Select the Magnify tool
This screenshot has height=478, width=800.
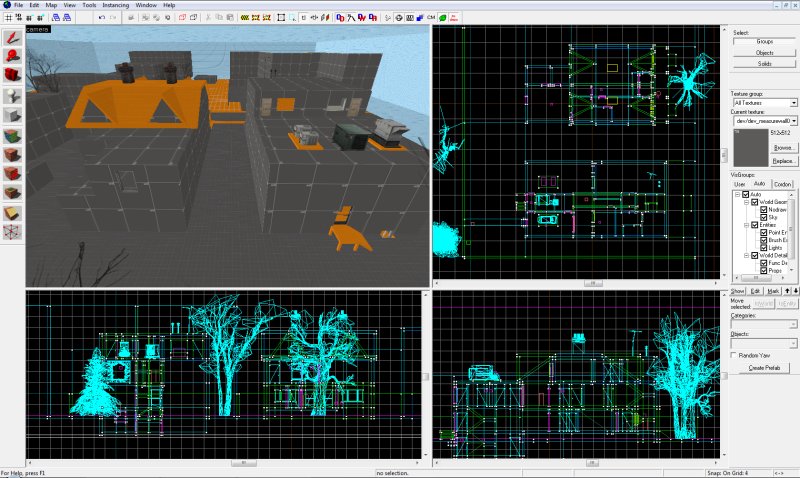tap(12, 56)
